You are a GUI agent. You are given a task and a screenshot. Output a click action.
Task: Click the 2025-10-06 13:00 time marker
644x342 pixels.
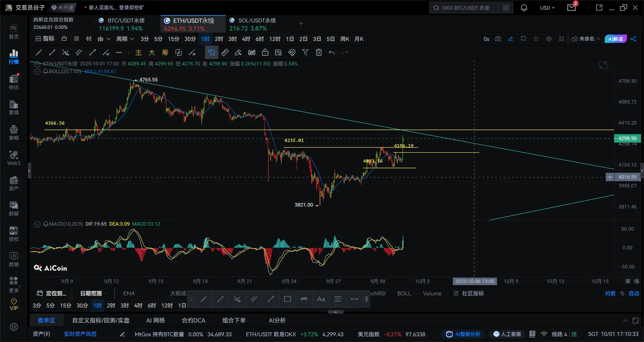coord(475,281)
